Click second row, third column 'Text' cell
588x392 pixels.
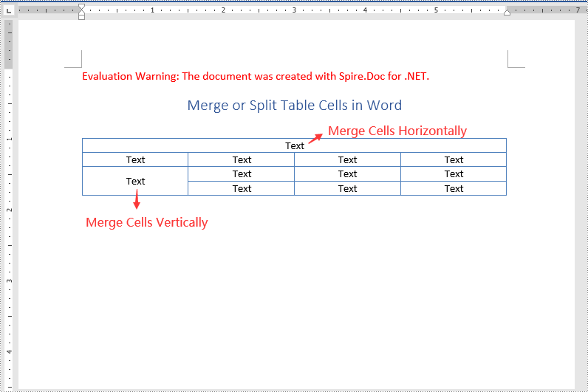click(x=348, y=159)
